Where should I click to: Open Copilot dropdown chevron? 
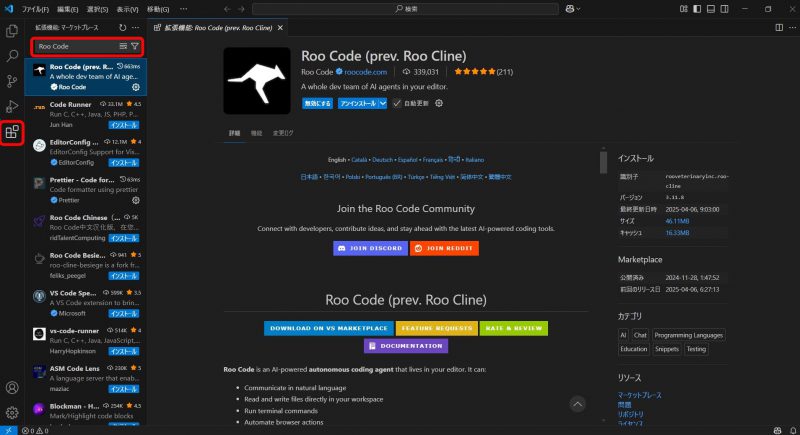coord(578,9)
